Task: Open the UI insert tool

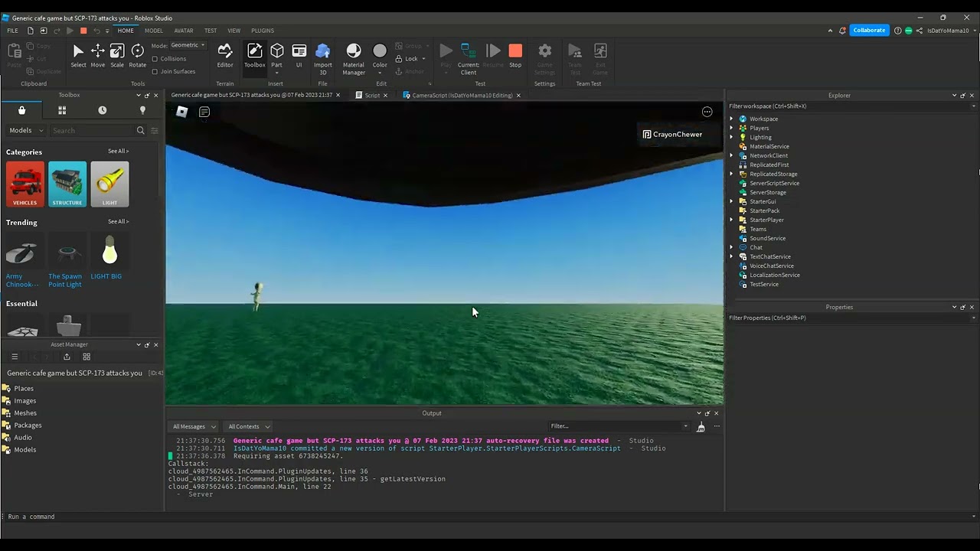Action: pos(299,55)
